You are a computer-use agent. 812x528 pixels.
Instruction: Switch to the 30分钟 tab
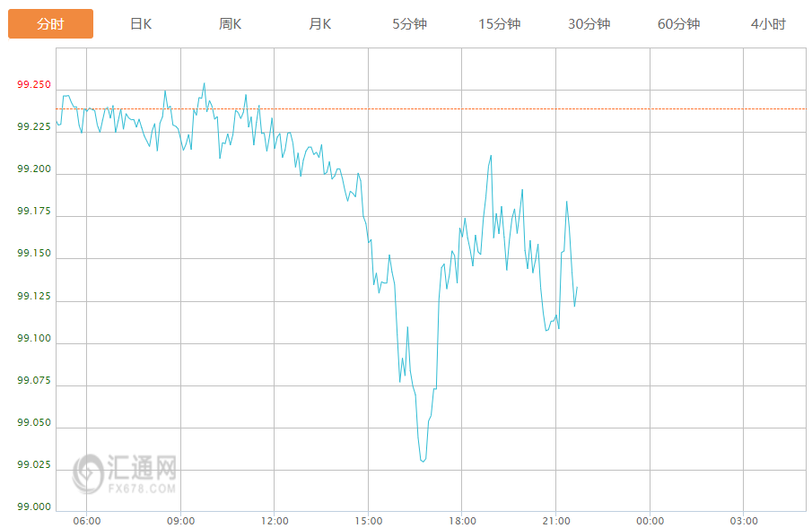tap(589, 24)
